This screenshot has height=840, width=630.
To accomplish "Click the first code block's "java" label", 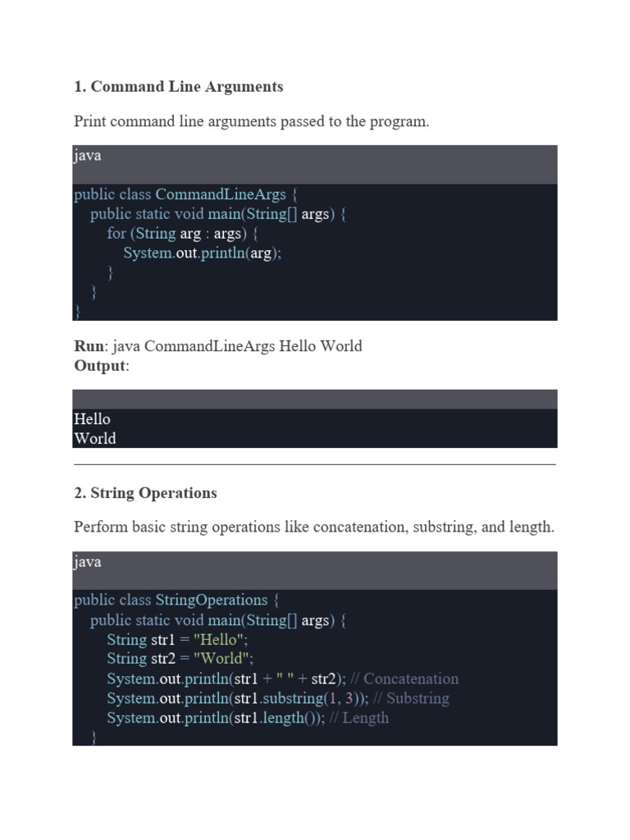I will 88,156.
